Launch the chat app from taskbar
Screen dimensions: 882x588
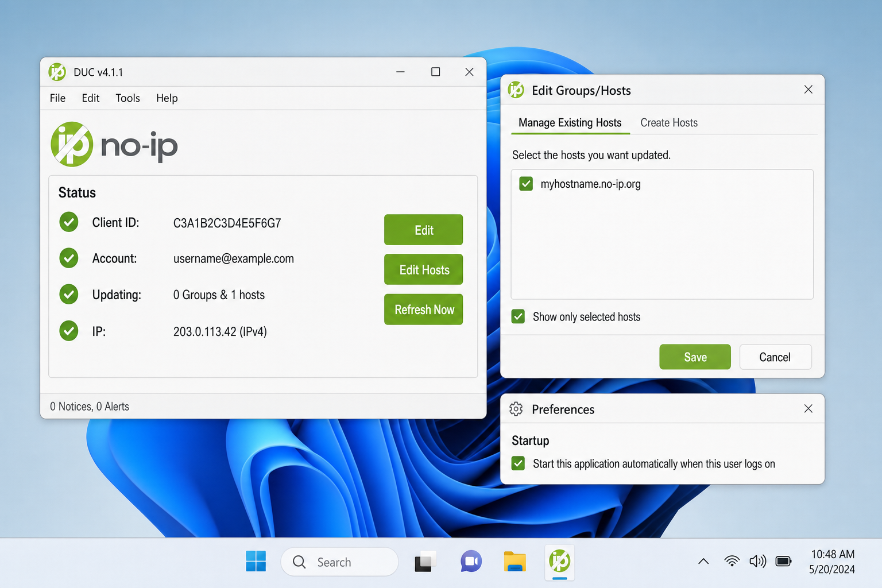(x=471, y=562)
